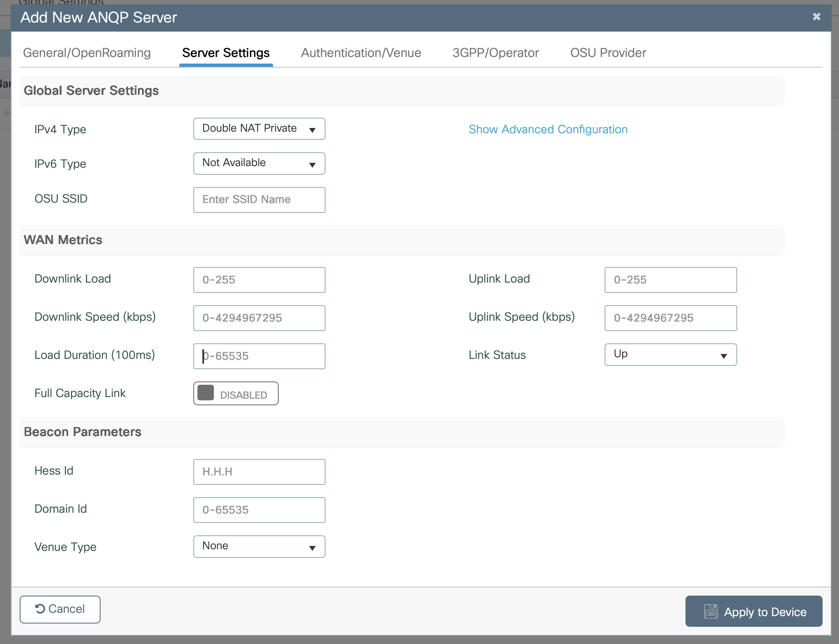
Task: Focus the Domain Id input field
Action: (x=259, y=510)
